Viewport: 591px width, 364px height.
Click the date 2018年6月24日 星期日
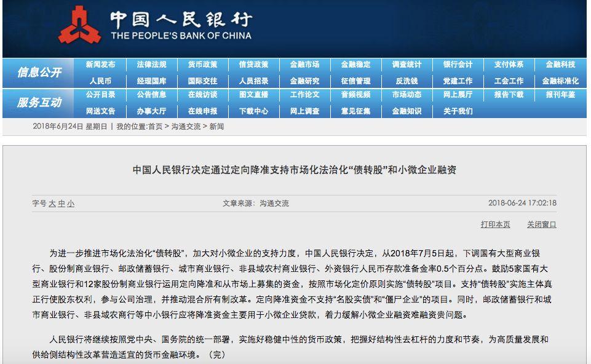coord(69,127)
